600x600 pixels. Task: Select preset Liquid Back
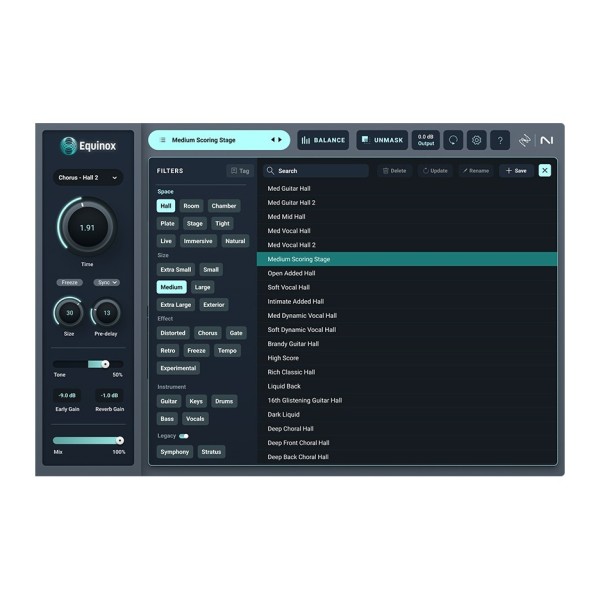[407, 386]
